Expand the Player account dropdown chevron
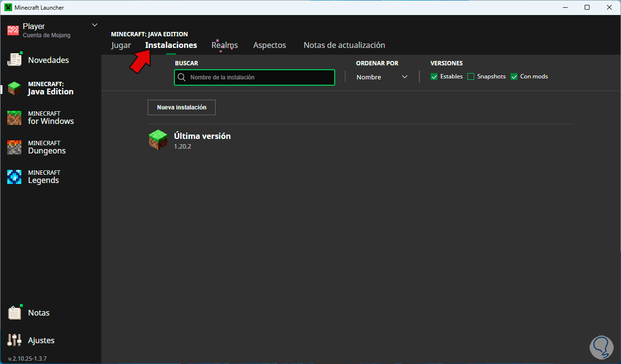This screenshot has height=364, width=621. pos(94,25)
